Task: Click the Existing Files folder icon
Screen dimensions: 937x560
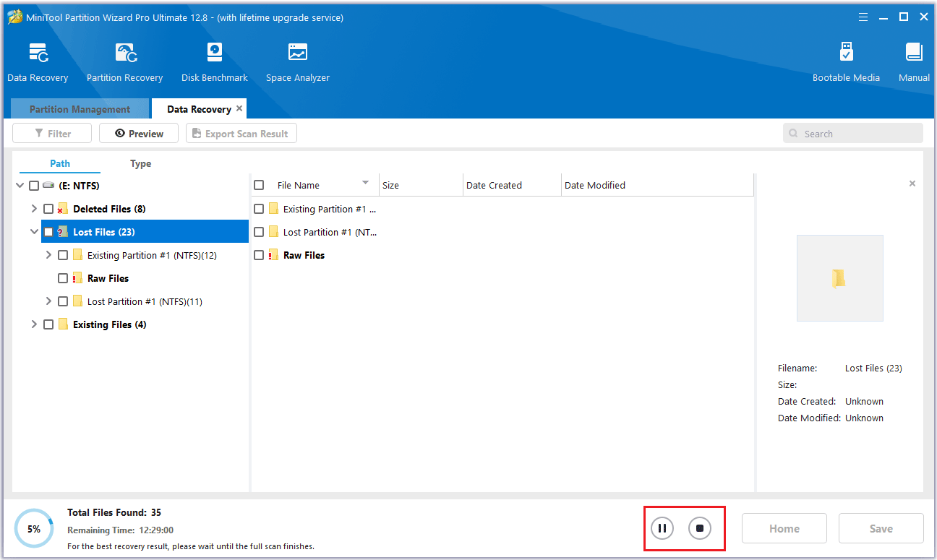Action: [63, 324]
